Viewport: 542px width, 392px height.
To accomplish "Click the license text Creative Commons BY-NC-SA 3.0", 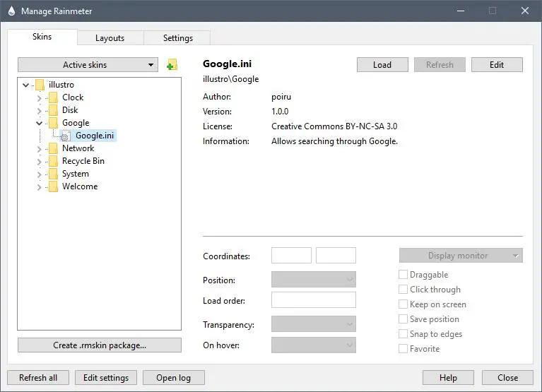I will tap(334, 126).
